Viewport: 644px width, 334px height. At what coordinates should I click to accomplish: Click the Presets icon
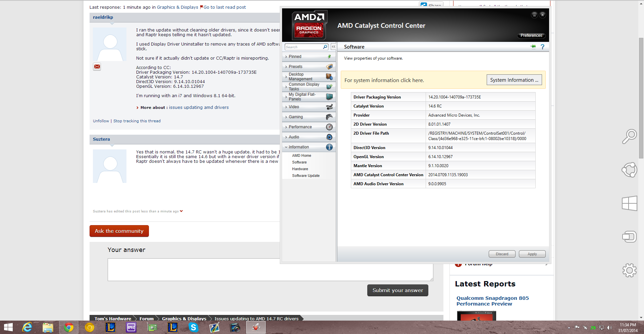pos(329,67)
